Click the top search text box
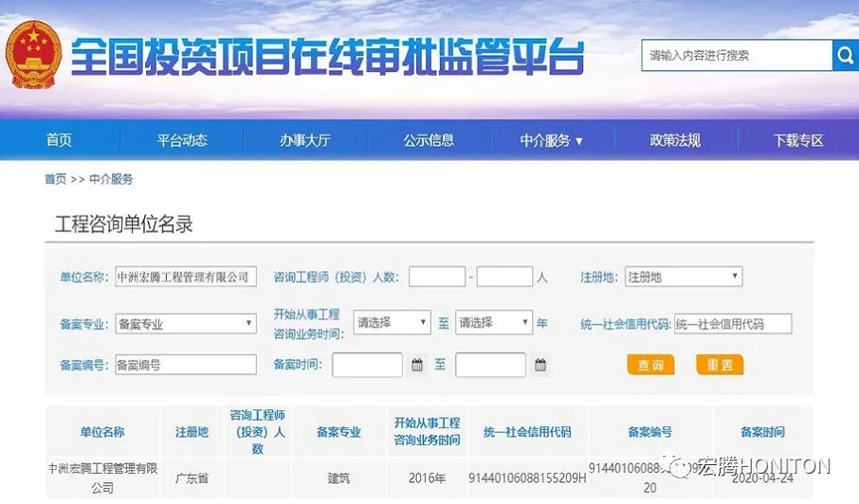The image size is (859, 504). tap(736, 56)
